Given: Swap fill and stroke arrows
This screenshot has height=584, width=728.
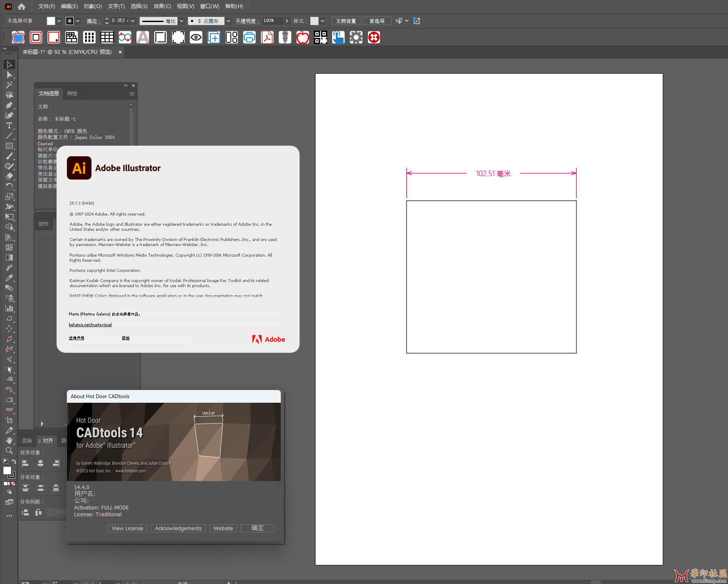Looking at the screenshot, I should (x=14, y=461).
